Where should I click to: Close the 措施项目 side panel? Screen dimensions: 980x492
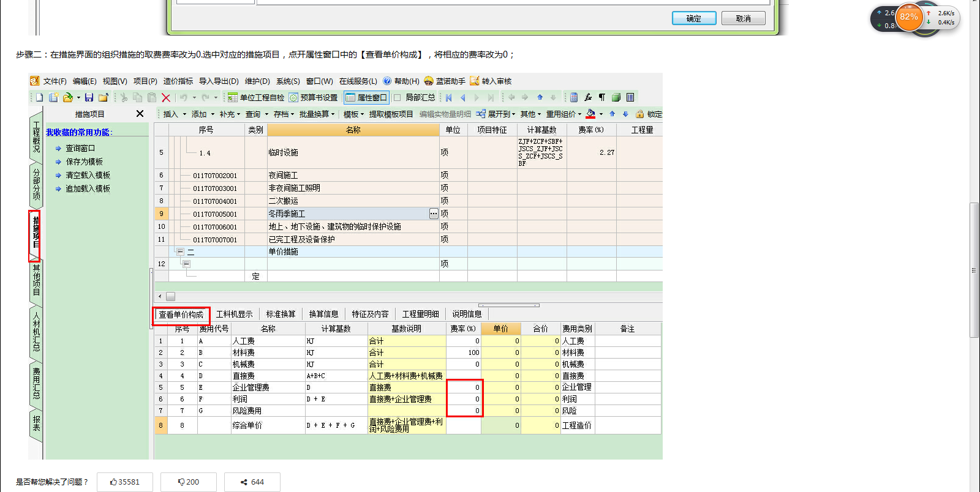point(140,114)
